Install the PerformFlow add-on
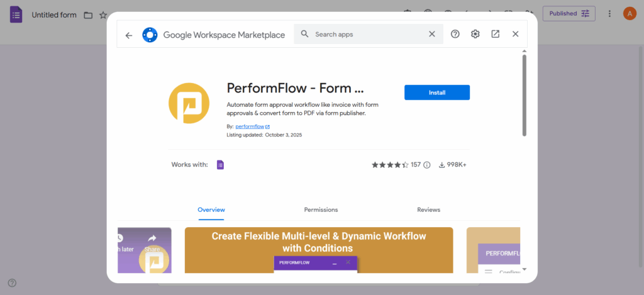The height and width of the screenshot is (295, 644). click(437, 92)
